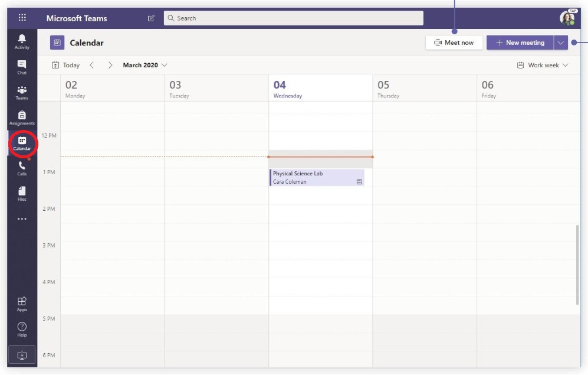This screenshot has width=588, height=375.
Task: Show more apps via ellipsis
Action: coord(22,219)
